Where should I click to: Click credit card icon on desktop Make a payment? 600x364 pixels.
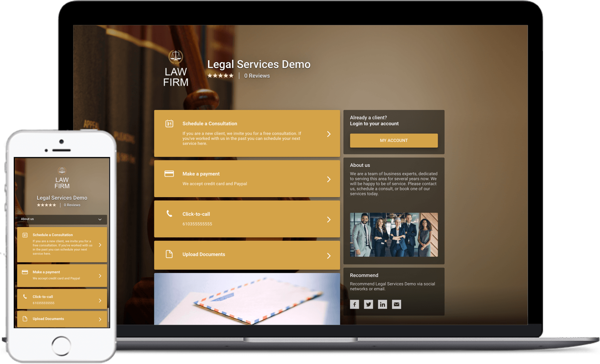click(x=169, y=174)
